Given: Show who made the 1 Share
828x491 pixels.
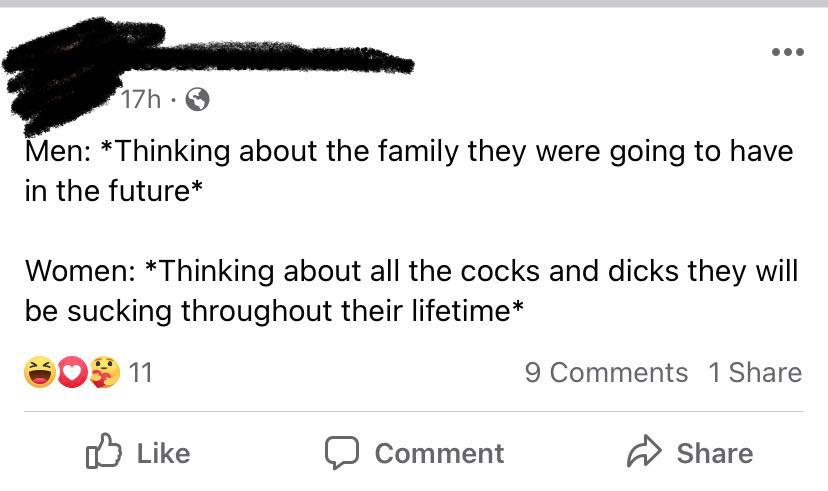Looking at the screenshot, I should [x=755, y=373].
